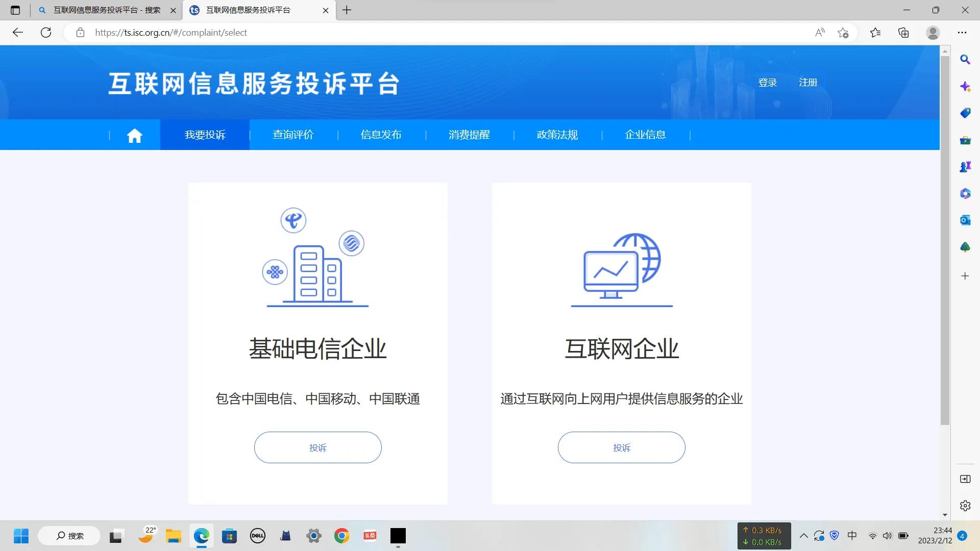This screenshot has height=551, width=980.
Task: Launch Google Chrome from the taskbar
Action: click(x=341, y=536)
